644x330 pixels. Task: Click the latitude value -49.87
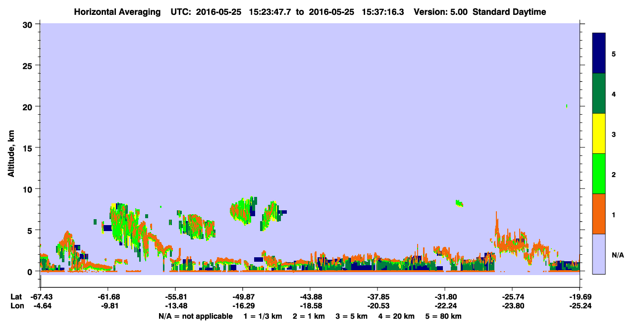coord(243,297)
